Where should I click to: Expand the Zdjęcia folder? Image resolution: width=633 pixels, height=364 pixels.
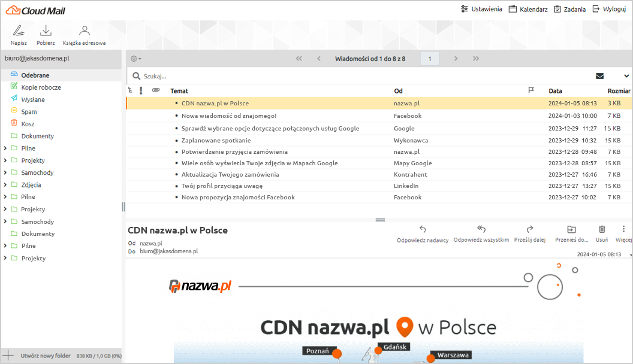click(5, 184)
